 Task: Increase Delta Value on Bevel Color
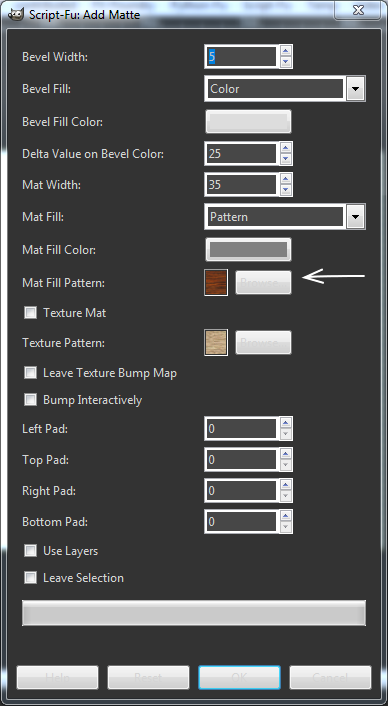tap(286, 148)
